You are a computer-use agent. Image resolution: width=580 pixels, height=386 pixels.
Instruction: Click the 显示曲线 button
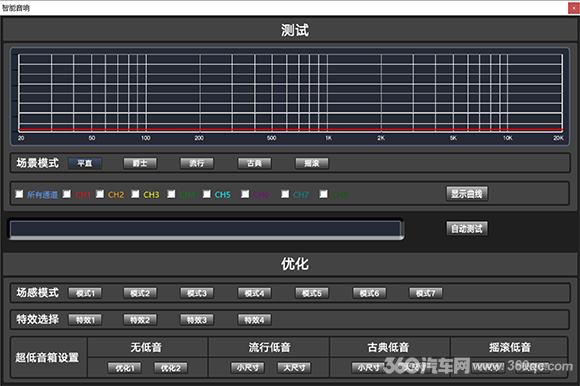[x=467, y=194]
